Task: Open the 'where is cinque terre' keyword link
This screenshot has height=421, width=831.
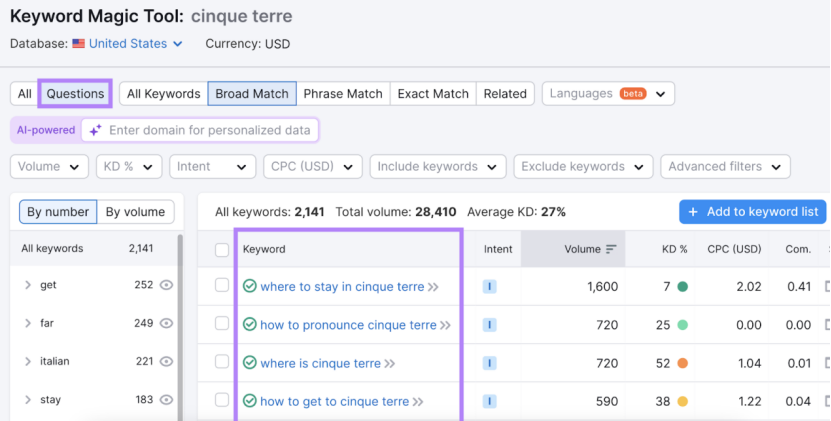Action: pos(320,363)
